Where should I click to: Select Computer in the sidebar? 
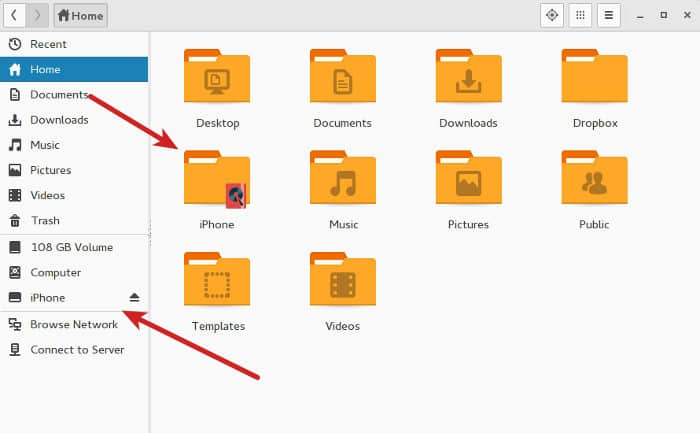[74, 272]
